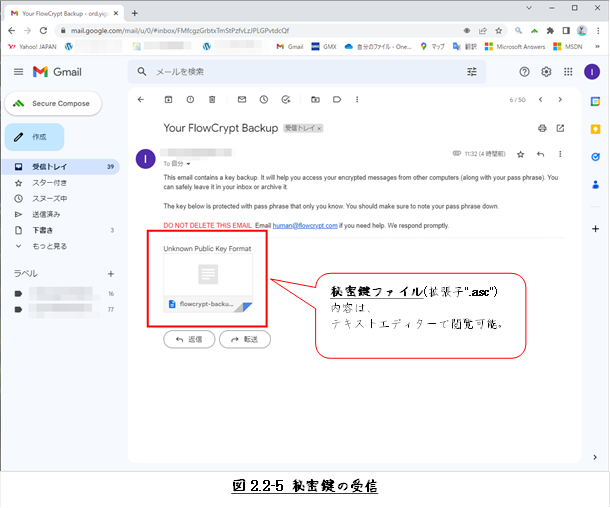Viewport: 610px width, 508px height.
Task: Open Google apps grid
Action: click(x=568, y=72)
